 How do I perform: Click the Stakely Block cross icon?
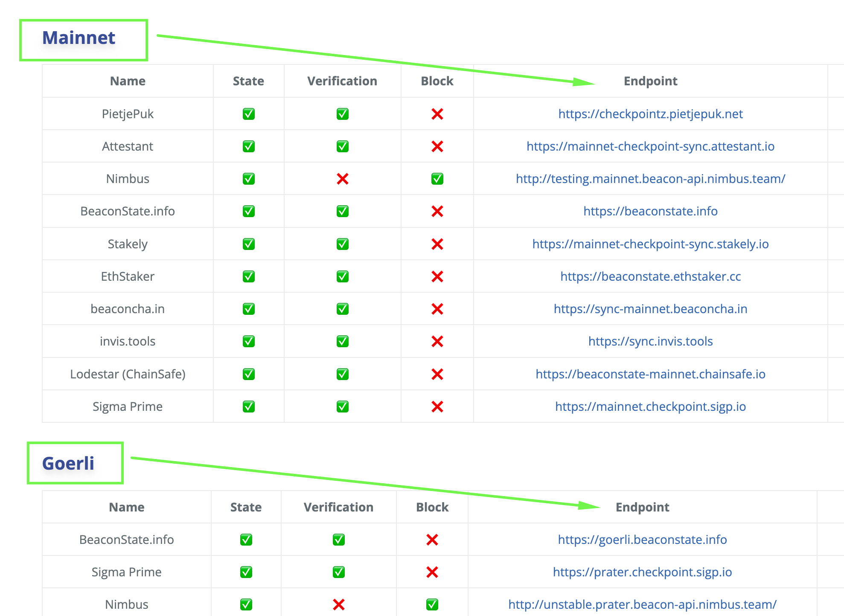click(x=437, y=244)
